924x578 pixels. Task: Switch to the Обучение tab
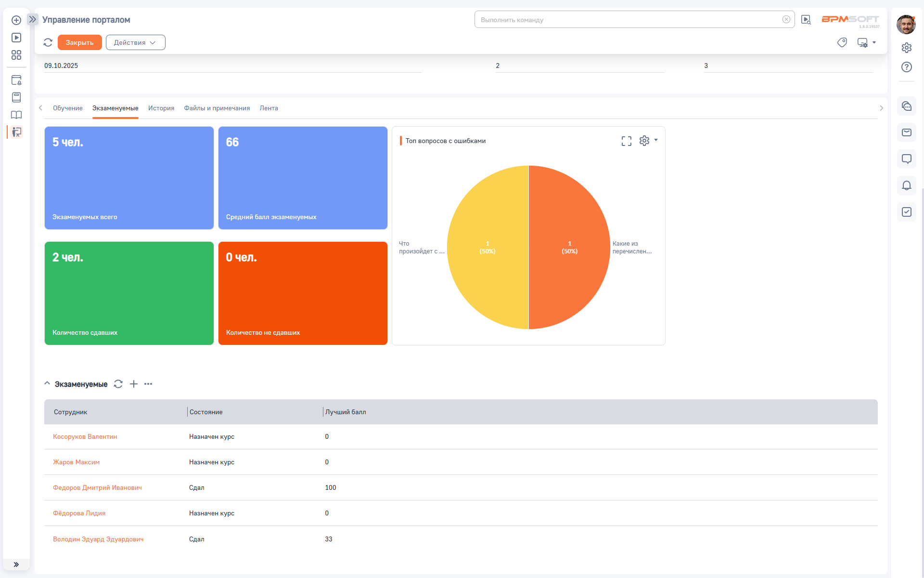(x=67, y=108)
